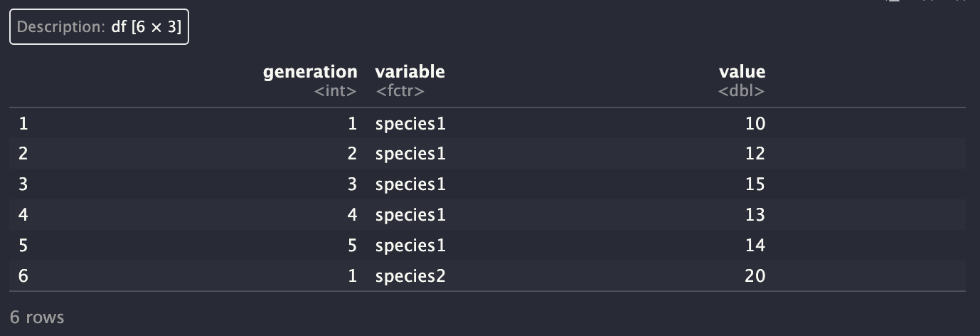Select the value cell showing 20

point(755,276)
